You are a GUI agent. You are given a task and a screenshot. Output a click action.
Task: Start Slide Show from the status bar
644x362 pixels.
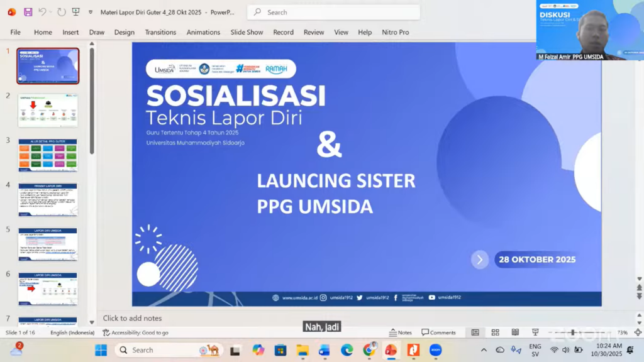[535, 332]
